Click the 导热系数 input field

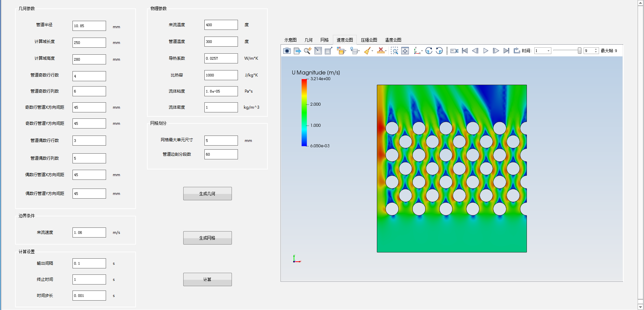[221, 58]
